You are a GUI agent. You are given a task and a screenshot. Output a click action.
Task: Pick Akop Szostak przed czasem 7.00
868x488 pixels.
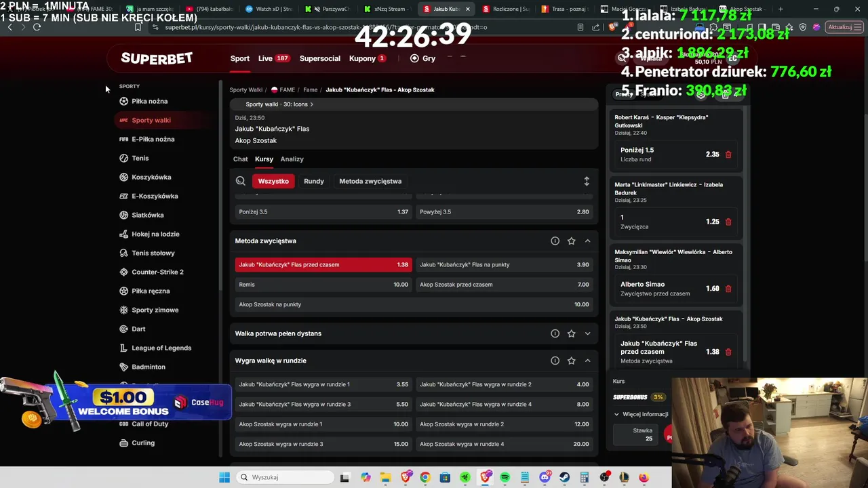tap(504, 285)
